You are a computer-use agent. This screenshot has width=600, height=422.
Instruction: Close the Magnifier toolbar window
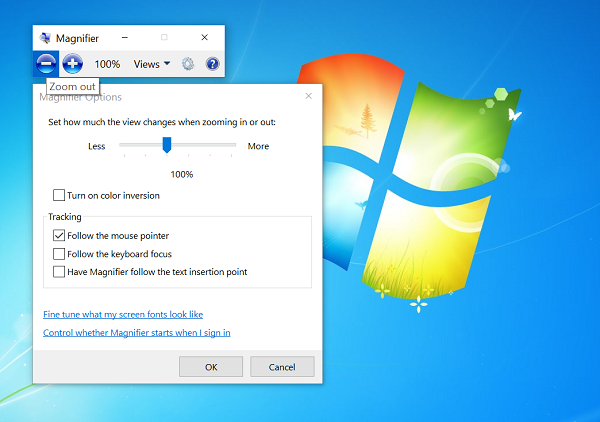[x=204, y=37]
